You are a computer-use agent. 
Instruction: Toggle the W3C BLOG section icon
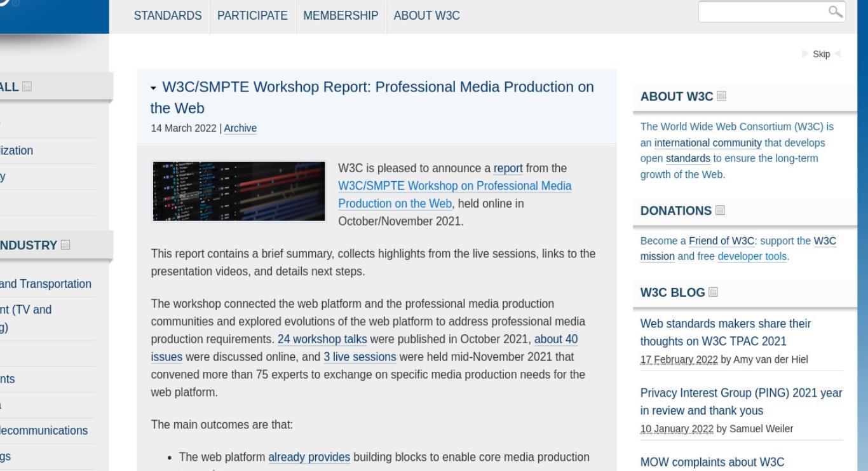point(713,292)
